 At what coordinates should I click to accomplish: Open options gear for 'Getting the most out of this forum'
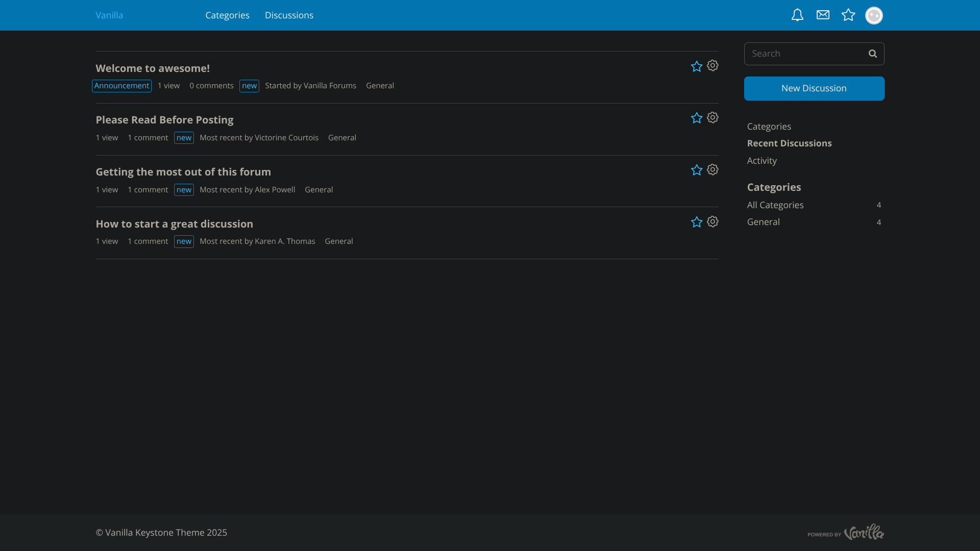tap(713, 170)
